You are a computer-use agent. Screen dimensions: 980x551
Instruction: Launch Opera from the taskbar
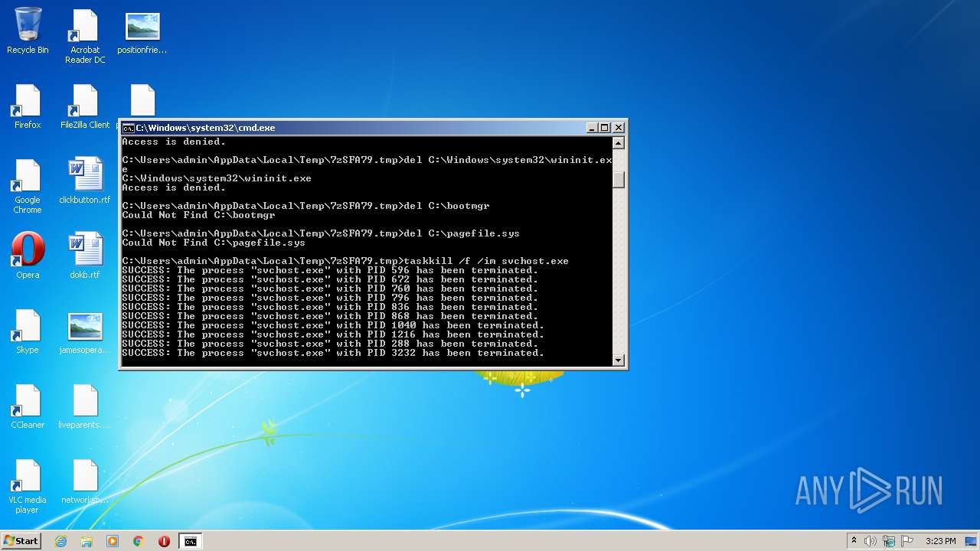coord(164,541)
